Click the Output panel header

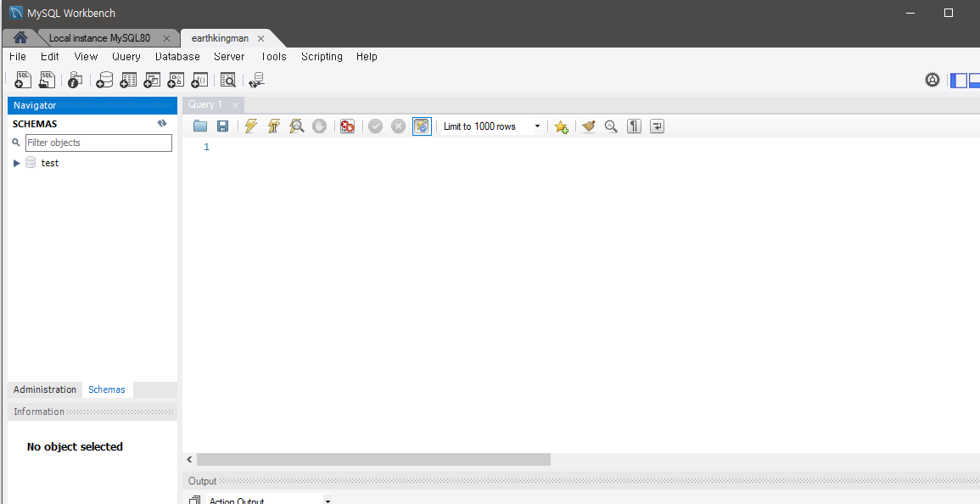click(581, 481)
